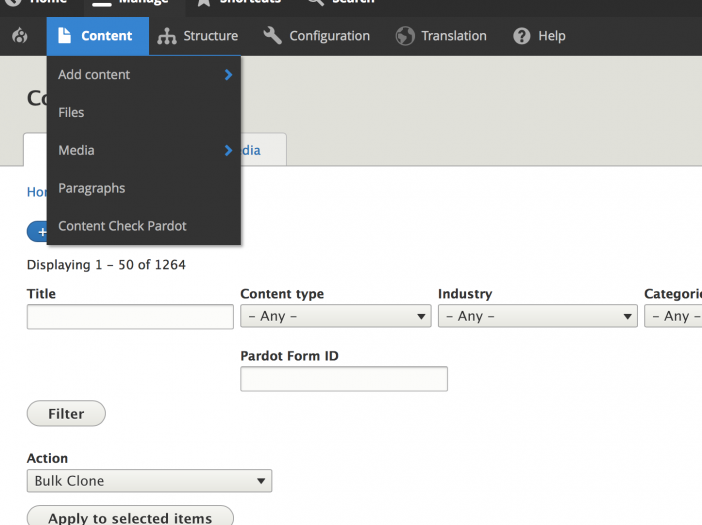The image size is (702, 525).
Task: Open the Content type dropdown
Action: (336, 316)
